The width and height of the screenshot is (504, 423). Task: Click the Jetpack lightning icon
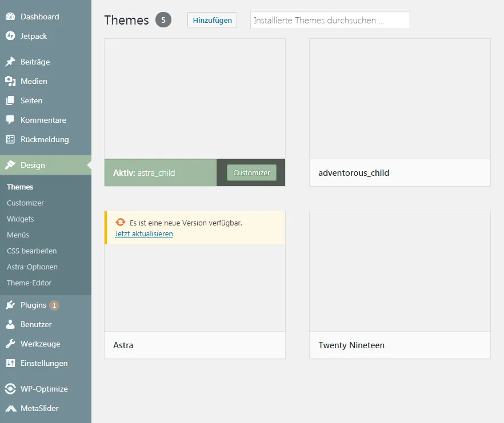click(10, 36)
